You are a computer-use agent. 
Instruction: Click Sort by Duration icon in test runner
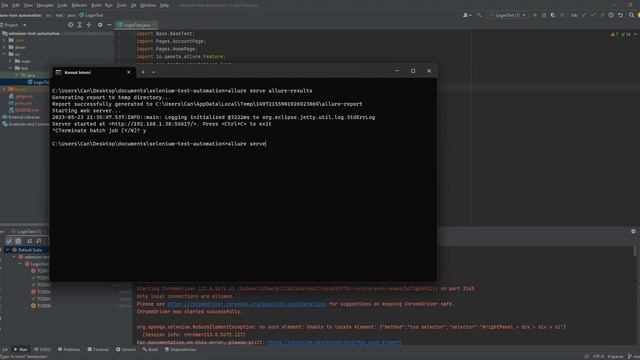(38, 241)
